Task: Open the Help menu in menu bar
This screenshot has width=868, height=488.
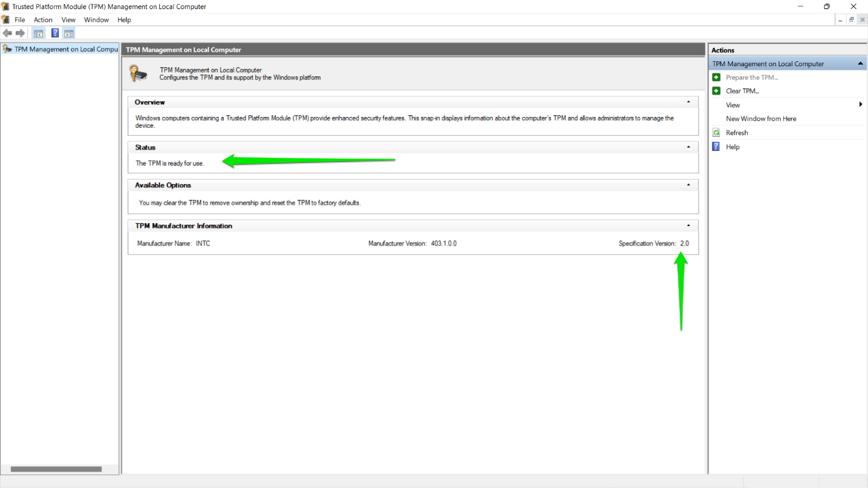Action: coord(124,19)
